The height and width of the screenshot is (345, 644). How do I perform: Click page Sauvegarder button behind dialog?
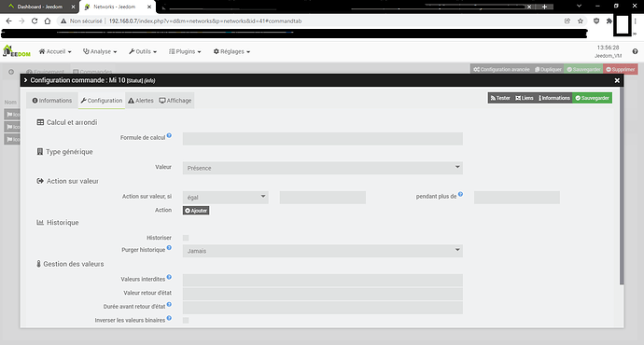point(583,69)
